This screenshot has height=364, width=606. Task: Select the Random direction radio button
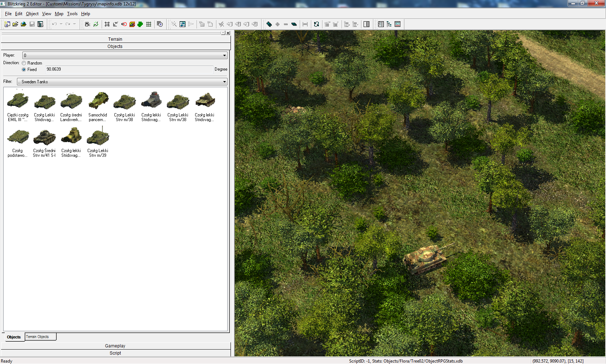click(24, 63)
